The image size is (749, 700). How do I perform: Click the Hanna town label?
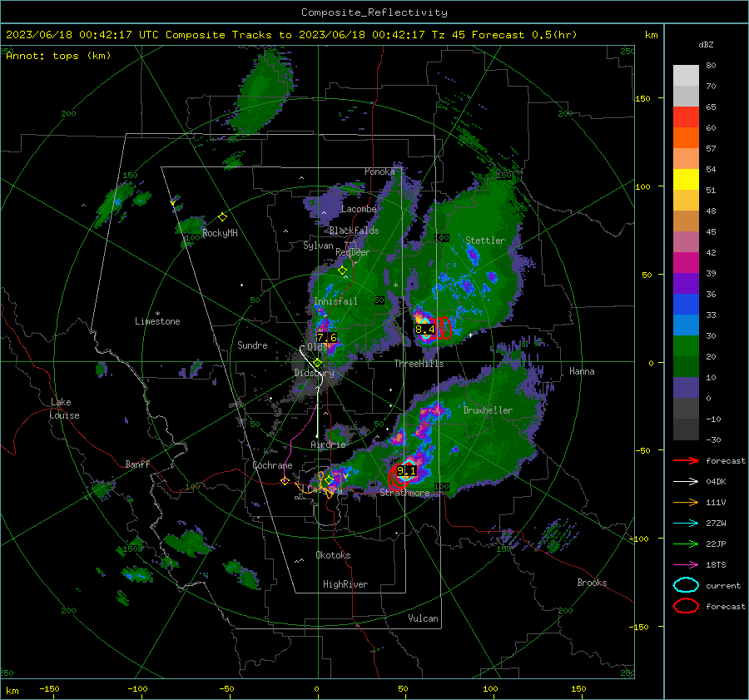(x=582, y=371)
